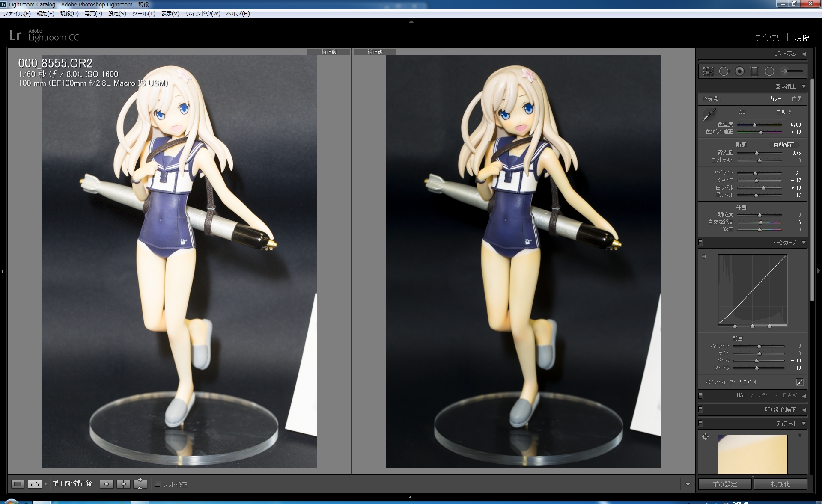Open the ポイントカーブ リニア dropdown
The image size is (822, 504).
coord(748,382)
